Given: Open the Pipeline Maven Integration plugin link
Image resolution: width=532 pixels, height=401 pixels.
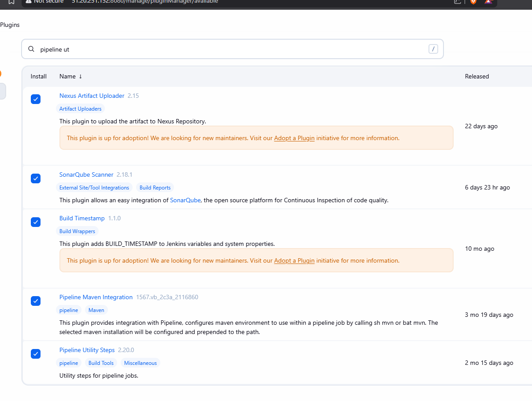Looking at the screenshot, I should [x=96, y=297].
